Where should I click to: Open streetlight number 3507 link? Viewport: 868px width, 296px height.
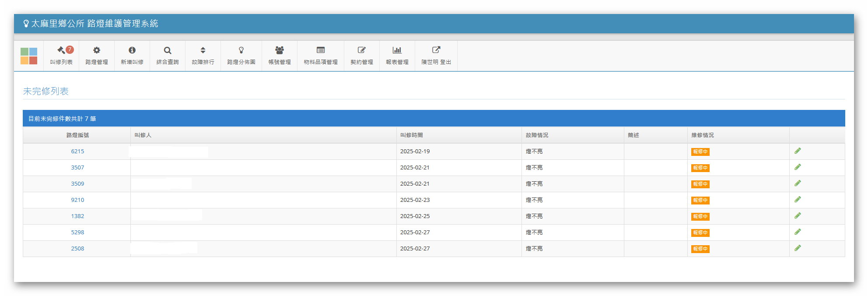coord(77,168)
